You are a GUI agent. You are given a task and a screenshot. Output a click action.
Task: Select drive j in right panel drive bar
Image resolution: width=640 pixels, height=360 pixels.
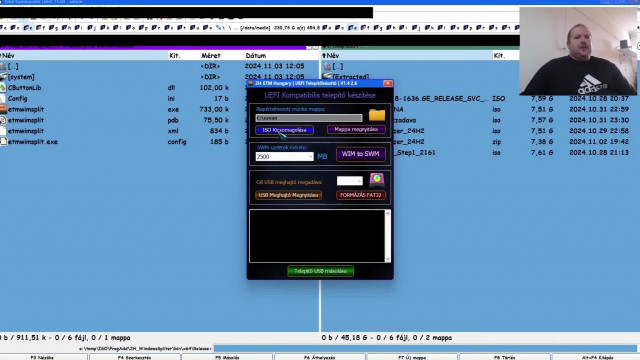416,28
